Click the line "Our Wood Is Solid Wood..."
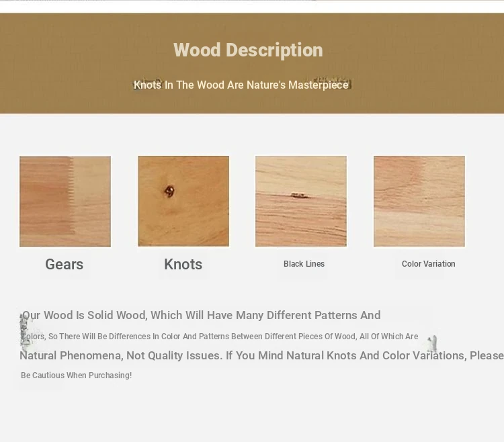This screenshot has width=504, height=442. pyautogui.click(x=201, y=315)
